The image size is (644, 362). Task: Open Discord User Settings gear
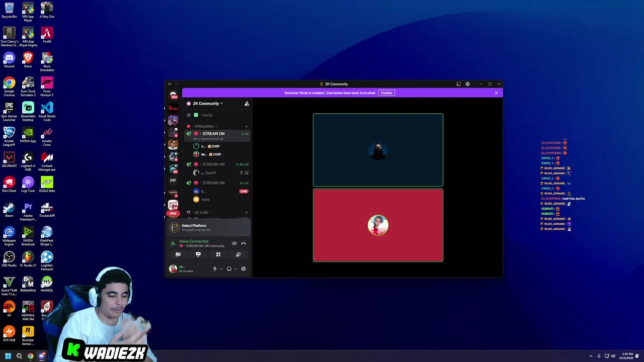tap(244, 269)
